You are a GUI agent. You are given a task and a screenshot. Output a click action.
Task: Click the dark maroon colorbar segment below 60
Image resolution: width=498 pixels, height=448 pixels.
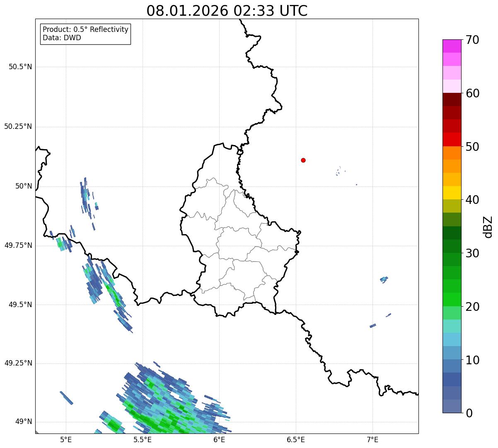(x=452, y=99)
